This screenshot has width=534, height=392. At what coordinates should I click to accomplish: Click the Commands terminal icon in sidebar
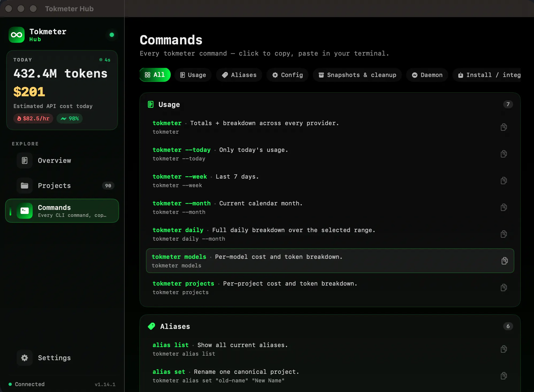(x=25, y=211)
